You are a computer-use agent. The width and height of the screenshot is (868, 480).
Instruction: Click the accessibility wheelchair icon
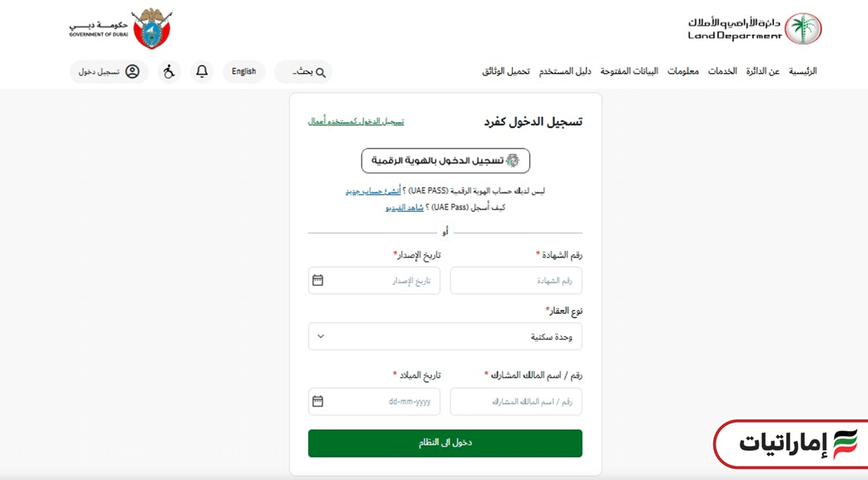click(169, 71)
